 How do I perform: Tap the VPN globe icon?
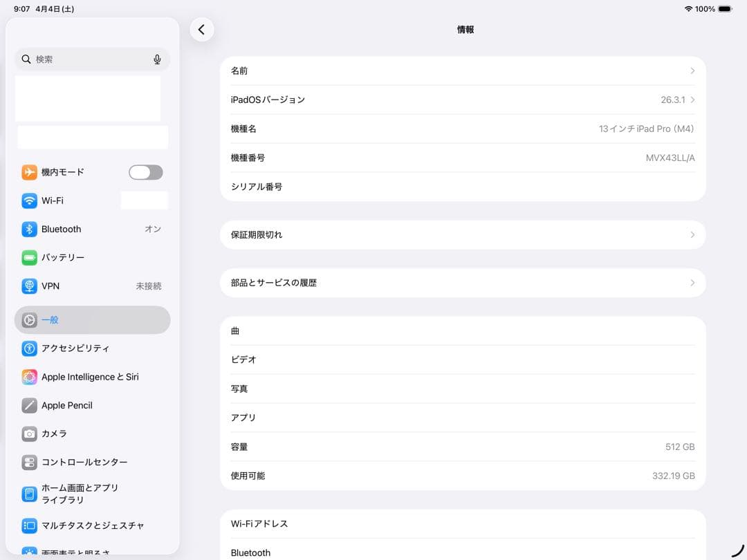(29, 286)
